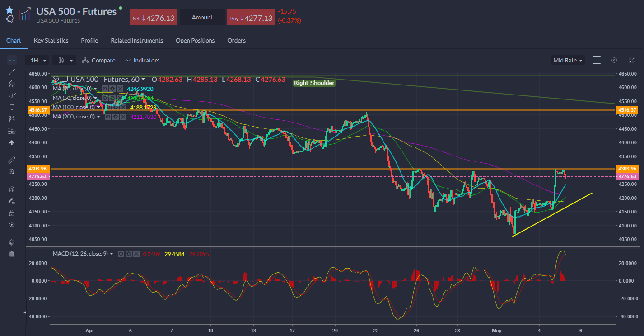This screenshot has height=336, width=644.
Task: Select the Right Shoulder chart label
Action: tap(314, 83)
